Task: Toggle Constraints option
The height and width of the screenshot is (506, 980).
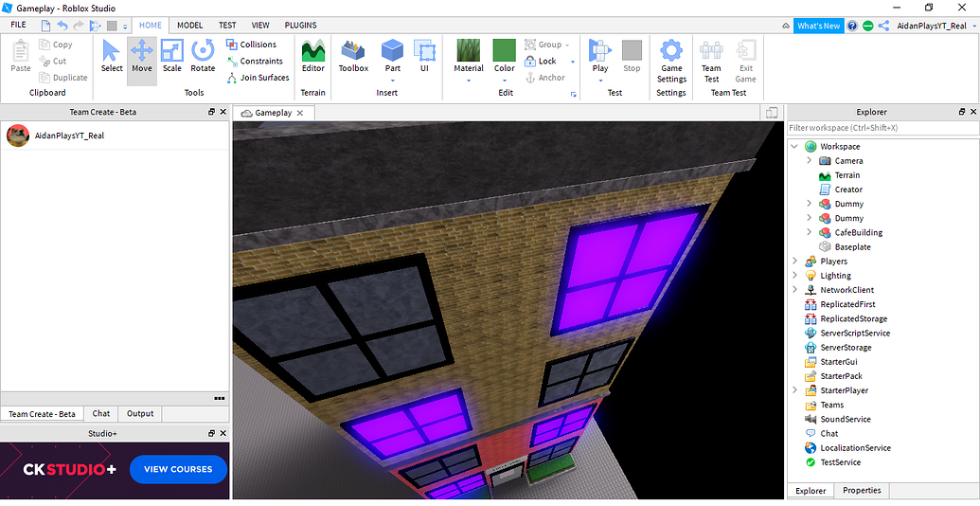Action: [x=255, y=61]
